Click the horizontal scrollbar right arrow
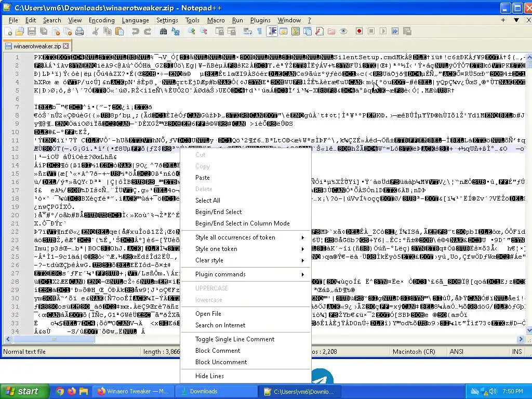Viewport: 532px width, 399px height. point(521,339)
